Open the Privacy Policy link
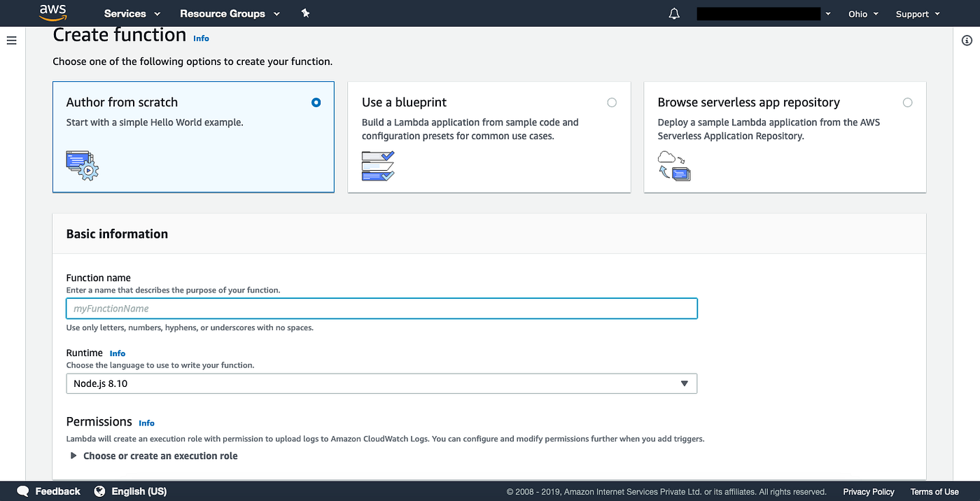 [869, 492]
